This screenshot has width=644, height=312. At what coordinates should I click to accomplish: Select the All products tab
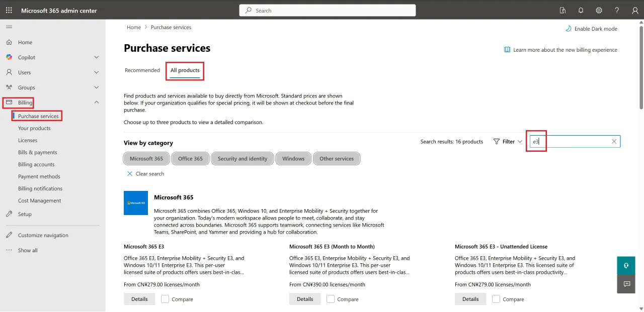[185, 70]
